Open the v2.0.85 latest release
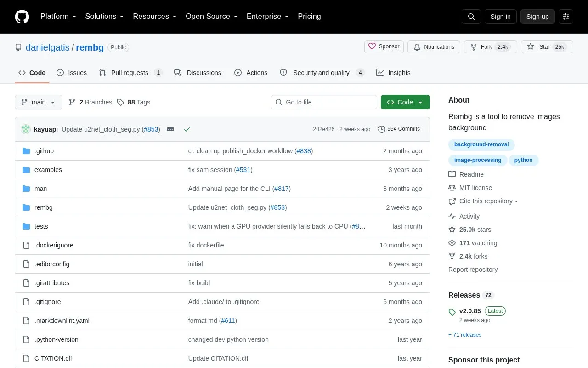The height and width of the screenshot is (368, 588). 470,311
